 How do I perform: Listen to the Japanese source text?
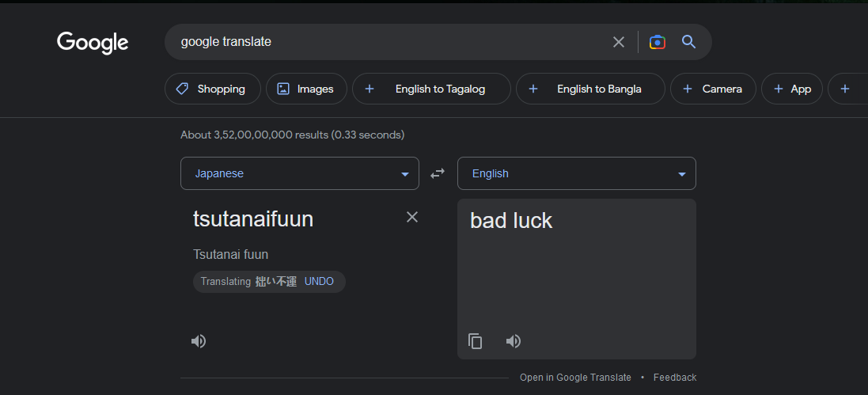pos(199,341)
